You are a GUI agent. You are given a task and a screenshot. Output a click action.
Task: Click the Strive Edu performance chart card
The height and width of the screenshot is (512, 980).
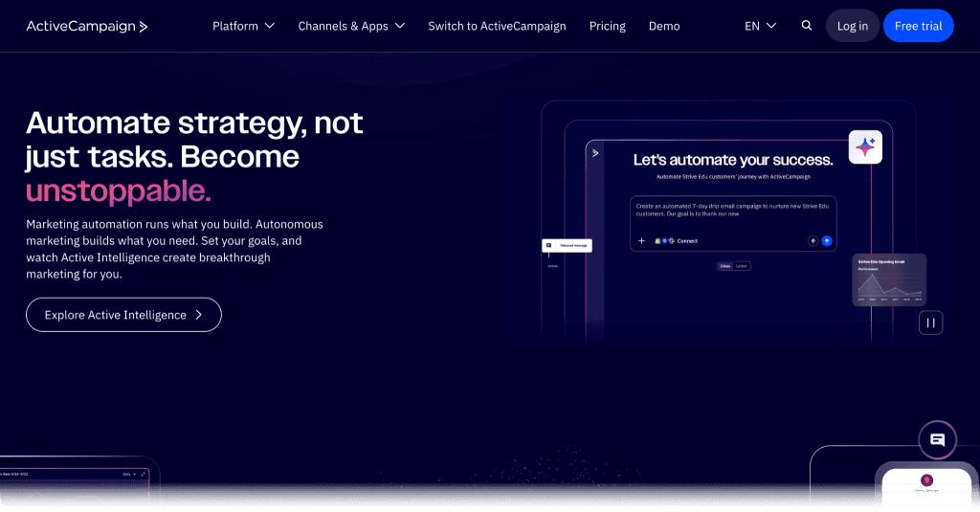pos(889,279)
